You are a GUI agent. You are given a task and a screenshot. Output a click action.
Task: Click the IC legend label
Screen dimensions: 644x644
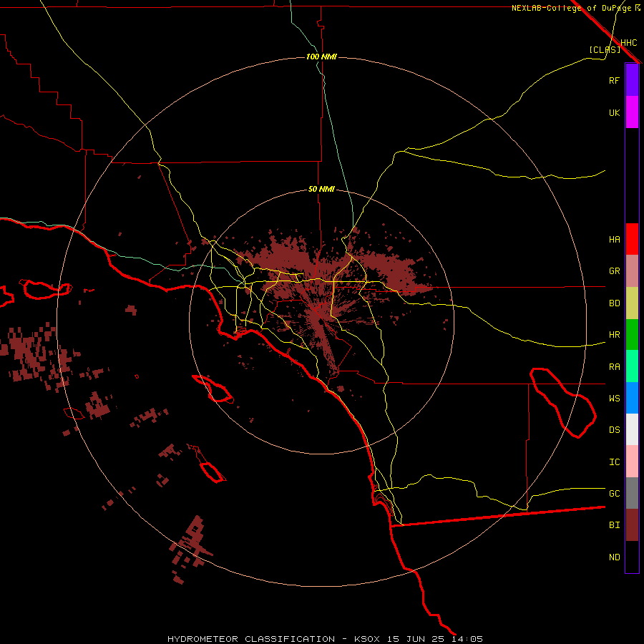click(614, 462)
